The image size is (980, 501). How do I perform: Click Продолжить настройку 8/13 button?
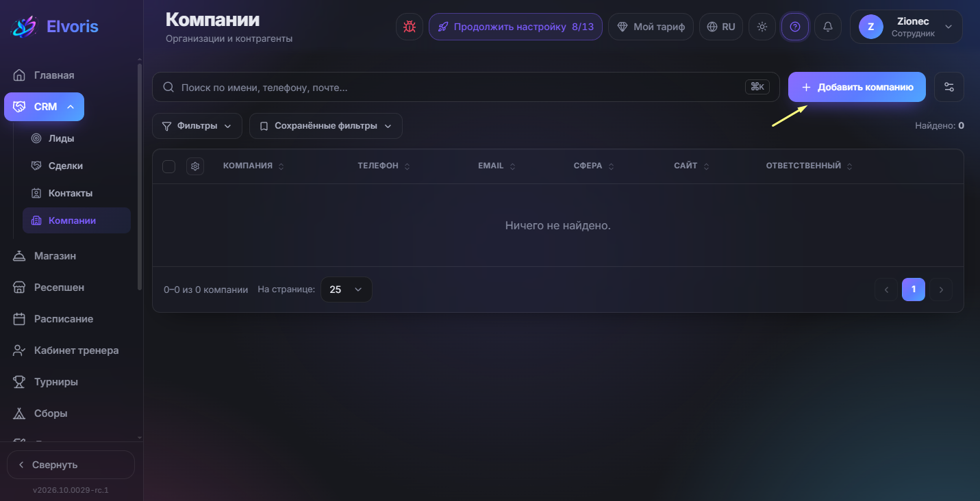coord(516,27)
